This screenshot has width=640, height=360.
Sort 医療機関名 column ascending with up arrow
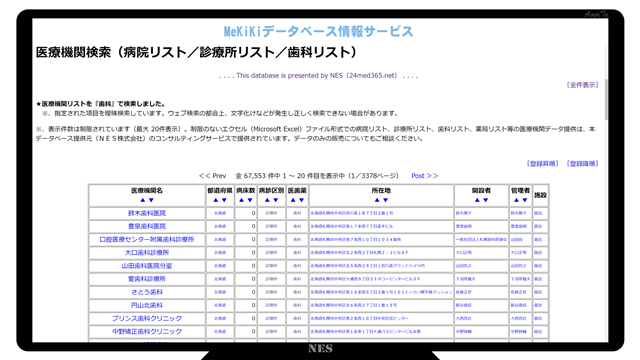[142, 200]
